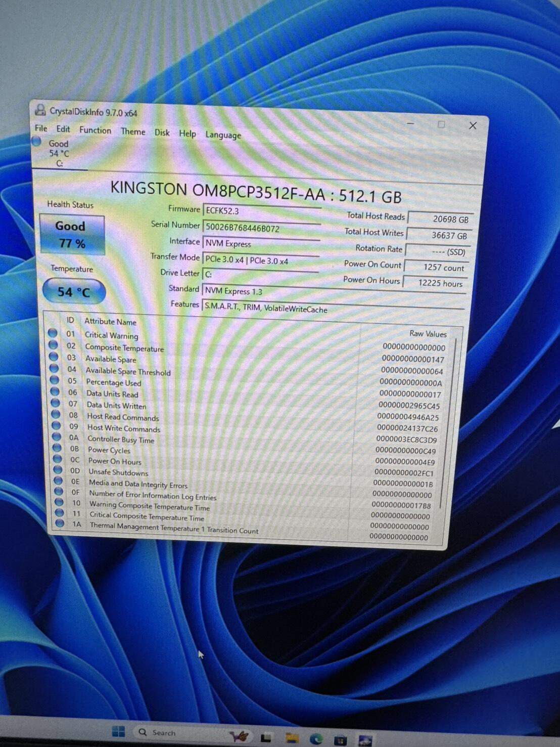Screen dimensions: 560x747
Task: Open Microsoft Store from the taskbar
Action: [x=341, y=740]
